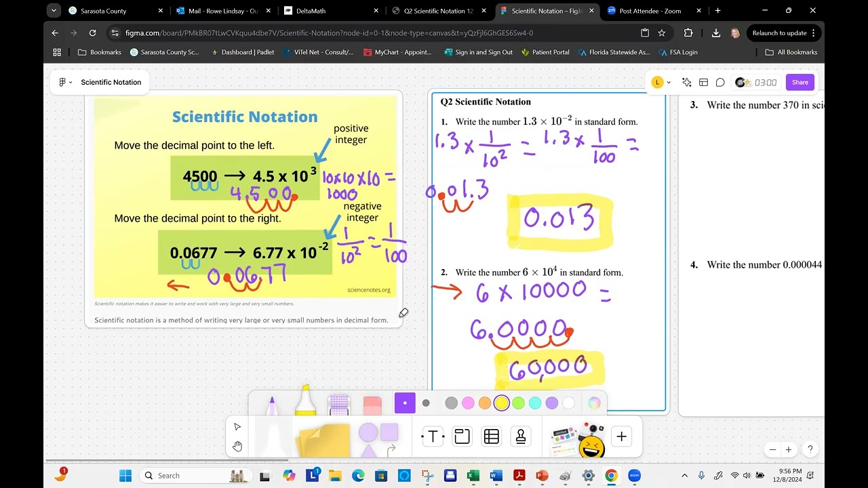Open the Chrome apps grid
Image resolution: width=868 pixels, height=488 pixels.
(57, 52)
